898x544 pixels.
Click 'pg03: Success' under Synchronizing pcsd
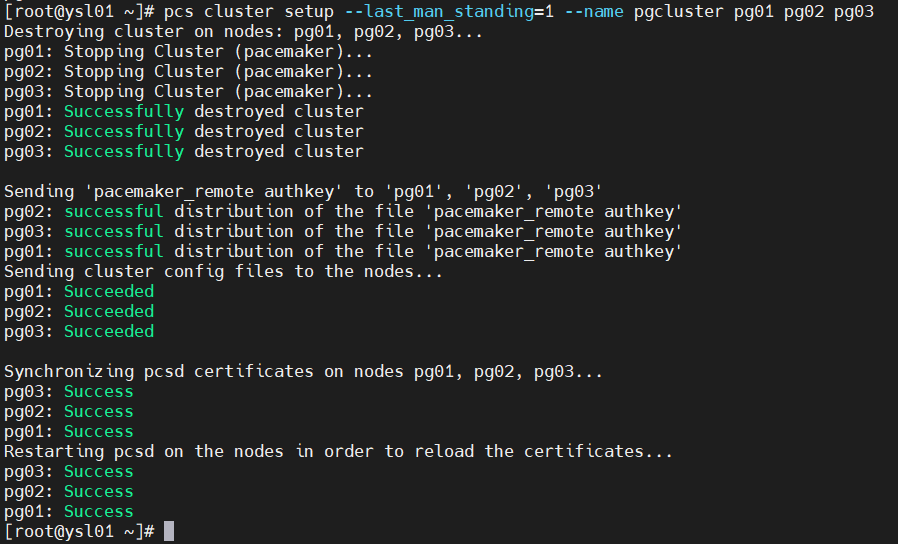point(69,392)
